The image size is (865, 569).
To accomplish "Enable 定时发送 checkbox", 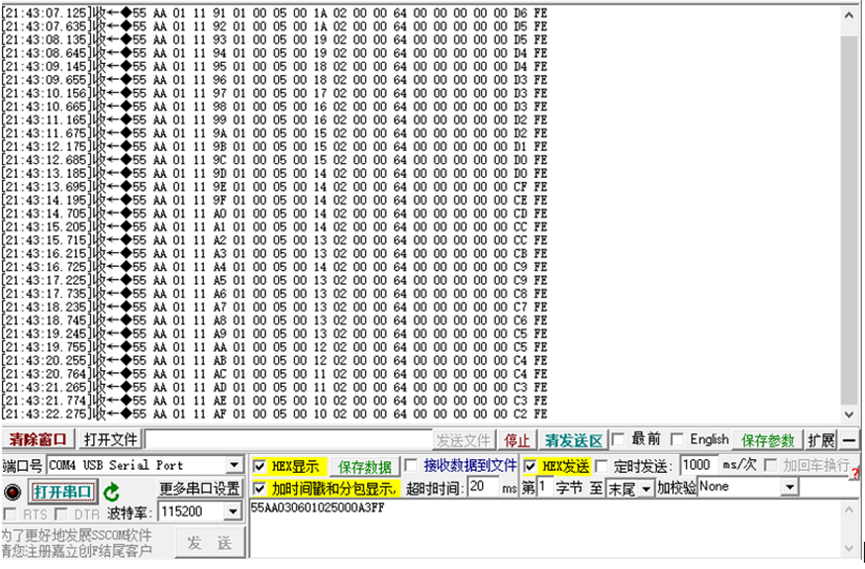I will click(x=602, y=466).
